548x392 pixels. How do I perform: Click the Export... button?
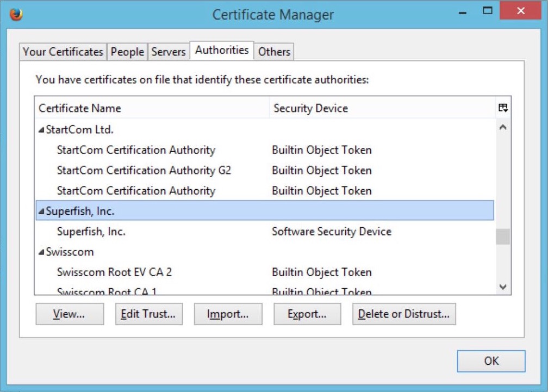coord(307,314)
